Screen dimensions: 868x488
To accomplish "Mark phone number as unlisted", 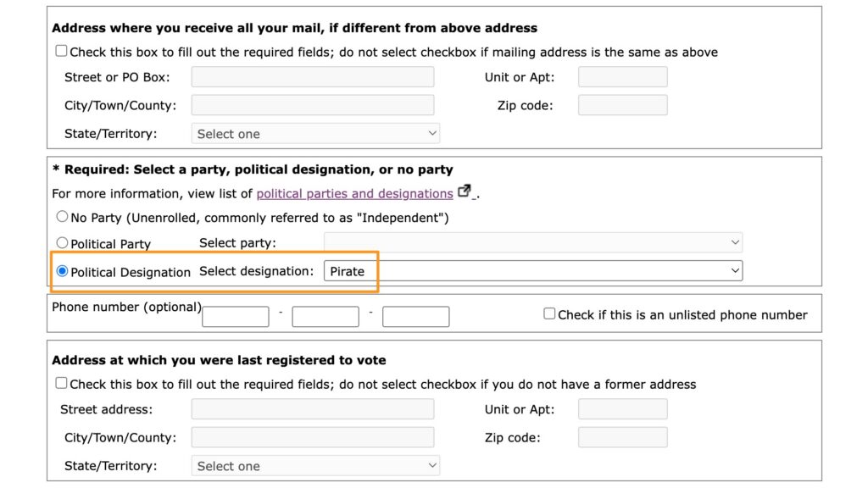I will pos(549,313).
